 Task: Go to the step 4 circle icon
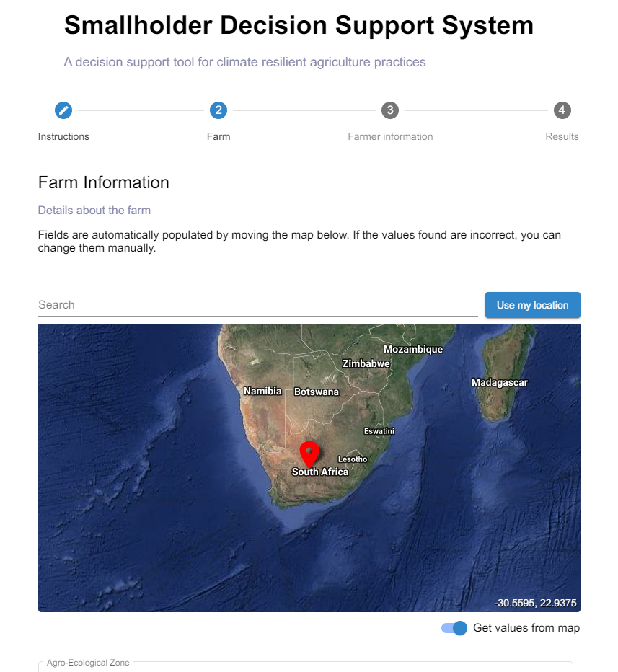(x=562, y=110)
